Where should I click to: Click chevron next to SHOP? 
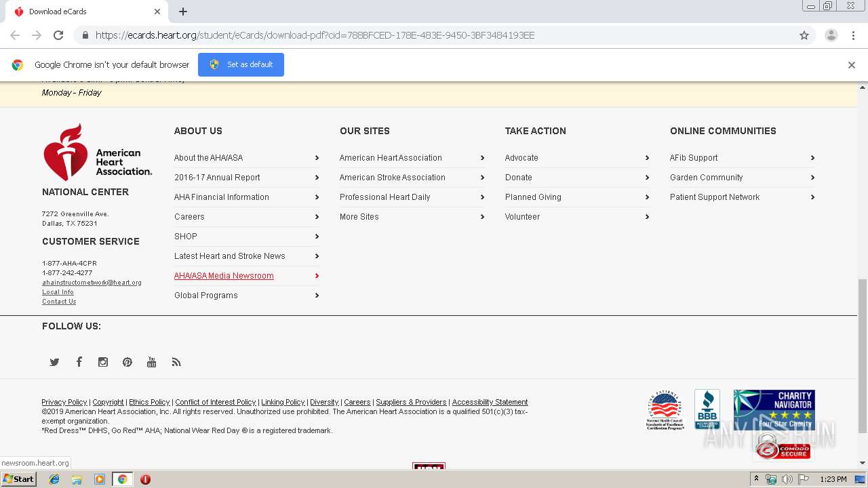pos(317,237)
